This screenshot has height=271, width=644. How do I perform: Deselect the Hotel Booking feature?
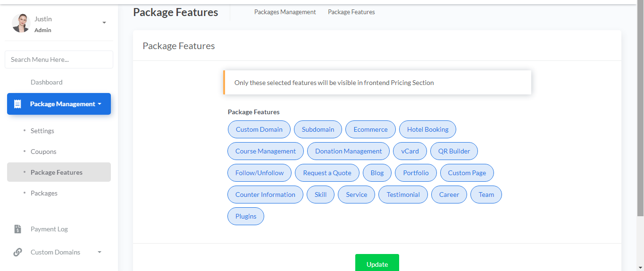427,129
